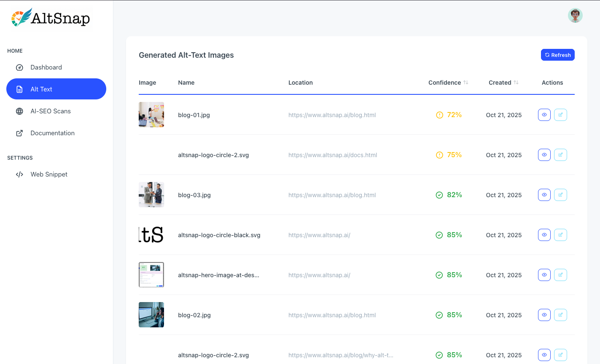Edit alt text for blog-03.jpg
Screen dimensions: 600x364
pos(560,195)
